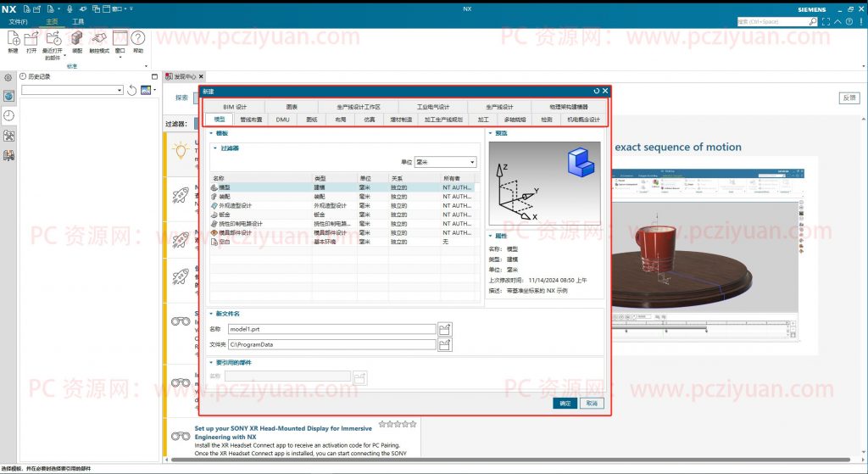Click the 确定 (OK) button

click(565, 403)
